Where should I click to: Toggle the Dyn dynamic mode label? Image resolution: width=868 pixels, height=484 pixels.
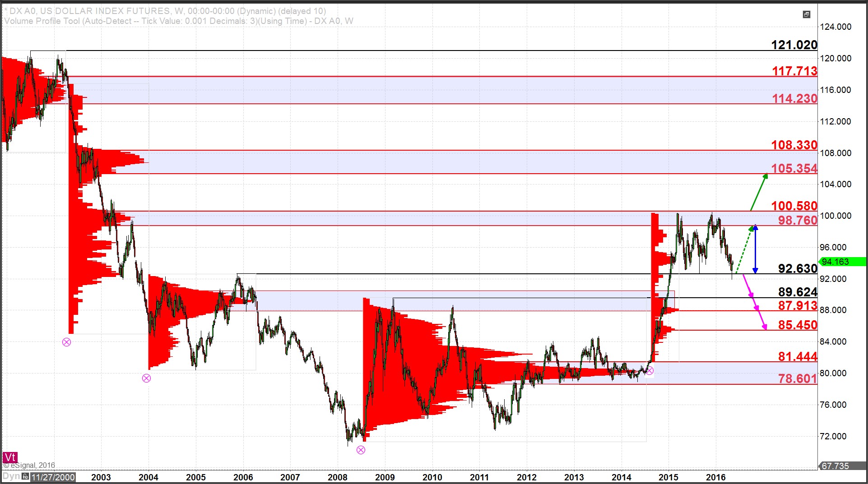10,477
